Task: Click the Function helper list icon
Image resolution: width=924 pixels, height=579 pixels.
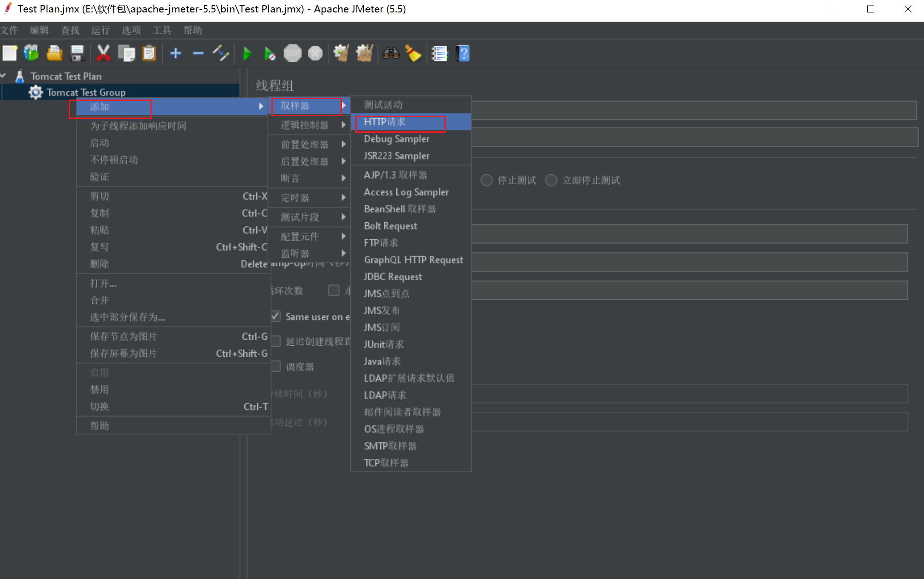Action: (x=440, y=53)
